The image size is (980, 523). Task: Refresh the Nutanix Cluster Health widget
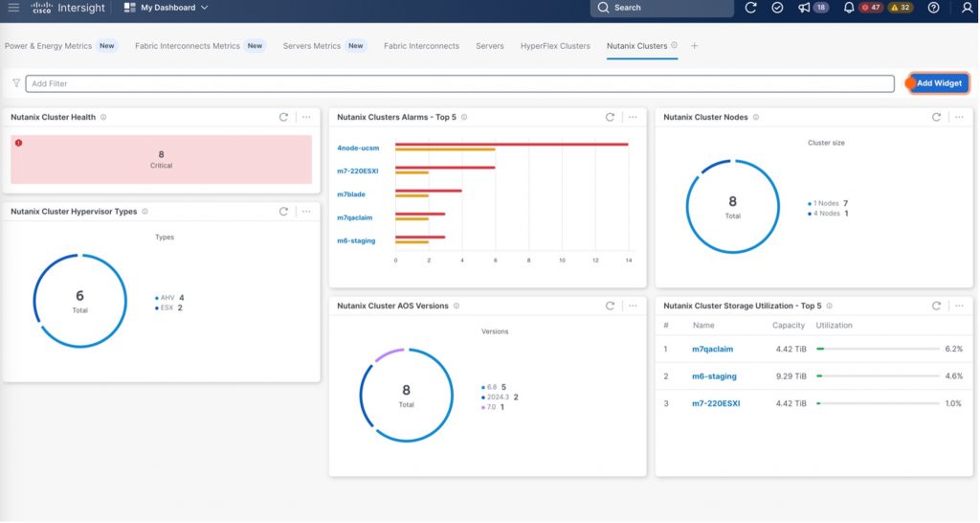point(283,117)
